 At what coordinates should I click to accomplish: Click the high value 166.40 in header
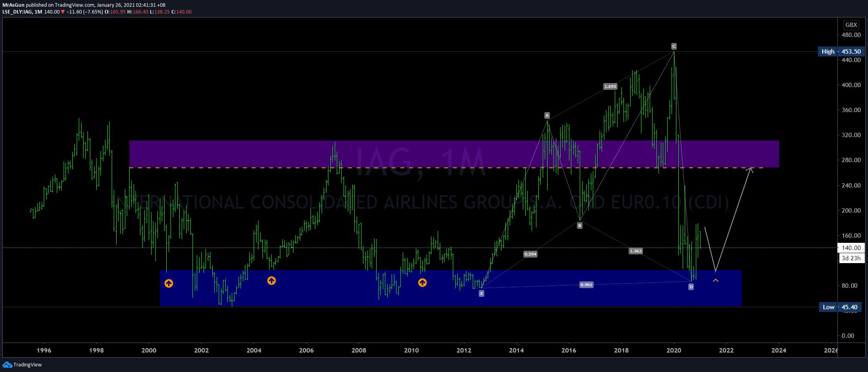click(x=140, y=12)
